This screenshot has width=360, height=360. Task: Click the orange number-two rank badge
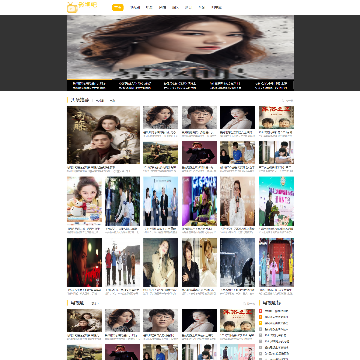point(261,317)
